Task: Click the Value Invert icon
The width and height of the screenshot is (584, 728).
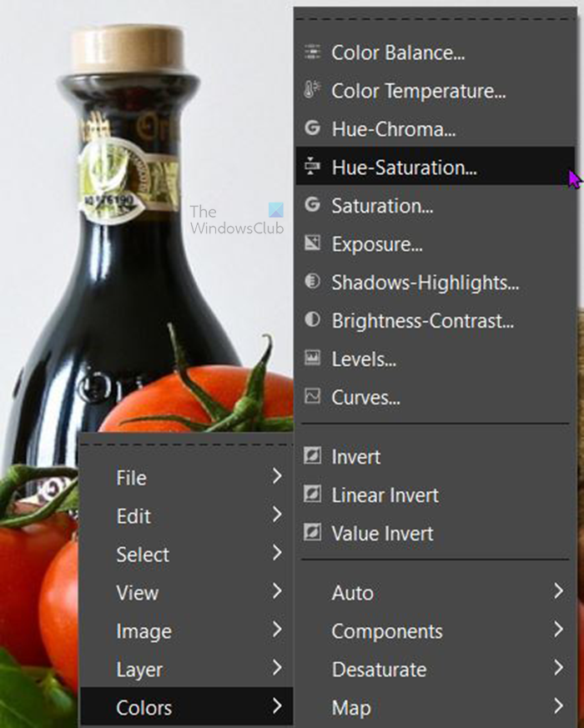Action: click(x=314, y=534)
